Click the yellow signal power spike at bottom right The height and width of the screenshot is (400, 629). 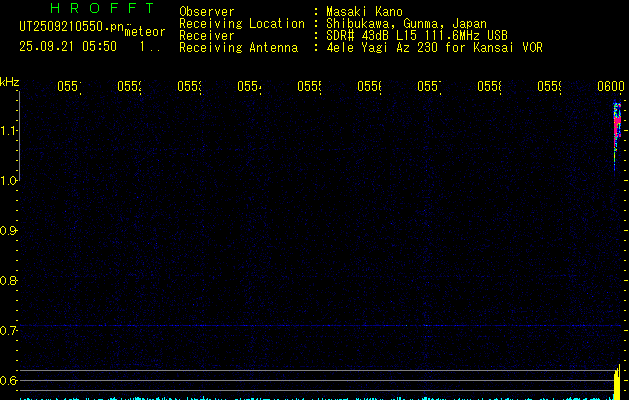[617, 383]
